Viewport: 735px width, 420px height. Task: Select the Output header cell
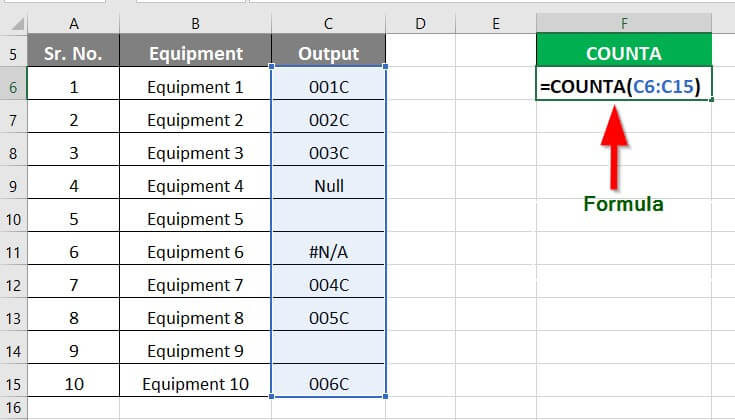(x=329, y=53)
